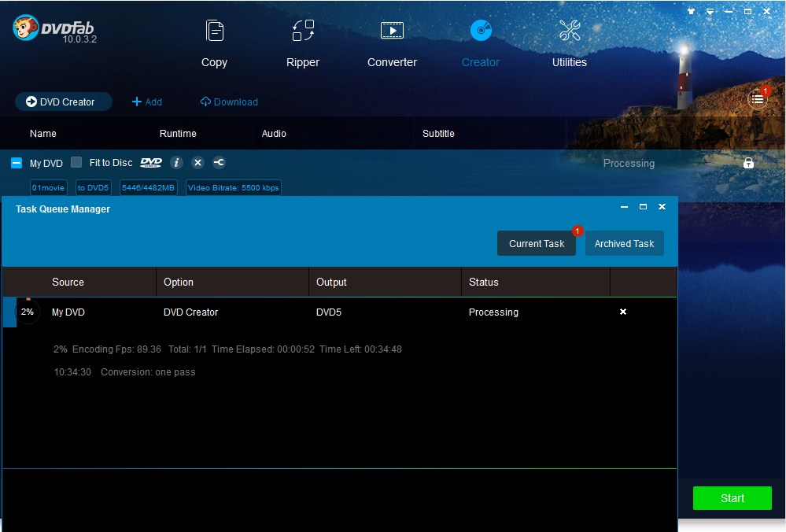Open the info icon for My DVD
This screenshot has height=532, width=786.
pyautogui.click(x=176, y=162)
